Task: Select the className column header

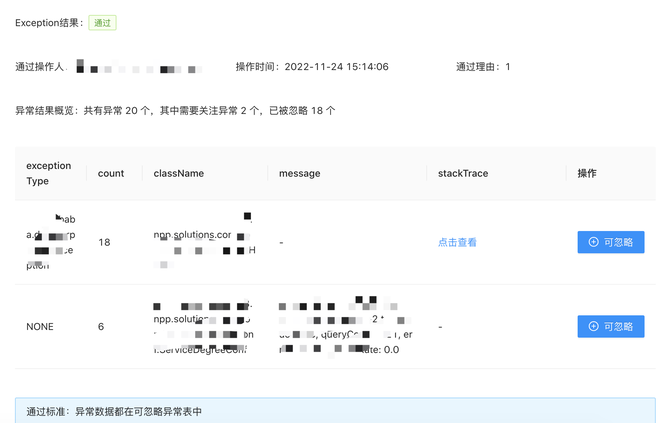Action: pyautogui.click(x=179, y=173)
